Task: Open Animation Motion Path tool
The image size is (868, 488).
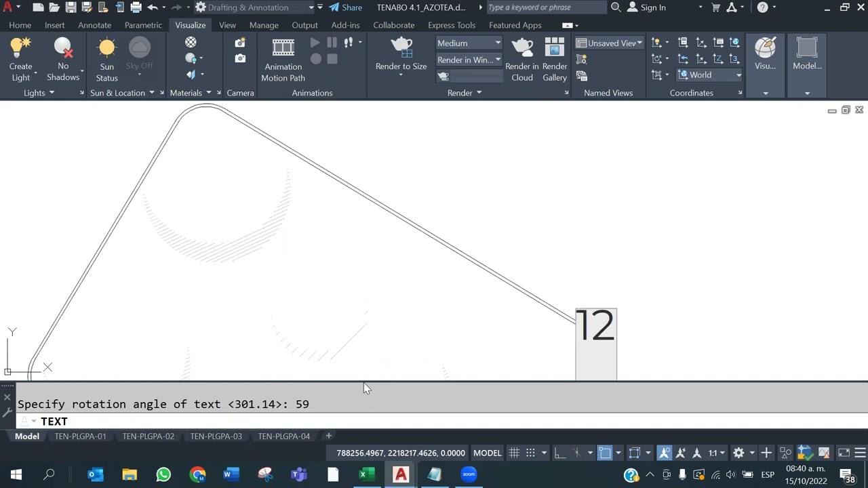Action: 283,60
